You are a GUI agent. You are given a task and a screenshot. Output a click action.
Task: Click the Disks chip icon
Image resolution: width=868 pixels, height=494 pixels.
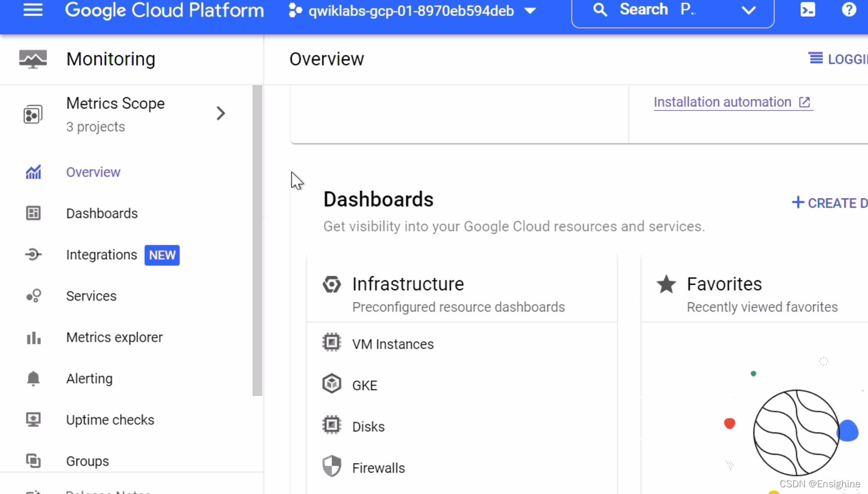pos(332,425)
